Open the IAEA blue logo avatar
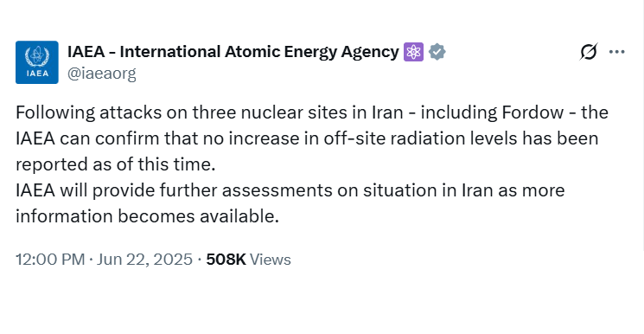 click(37, 62)
